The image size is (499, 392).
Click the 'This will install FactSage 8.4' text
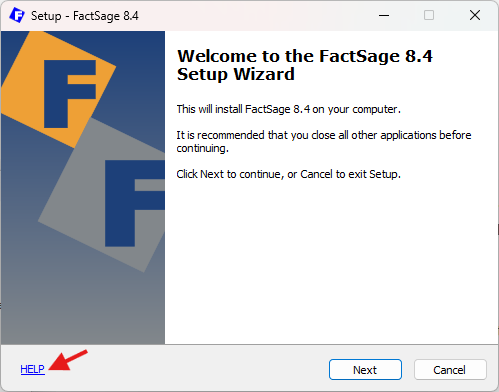point(288,109)
